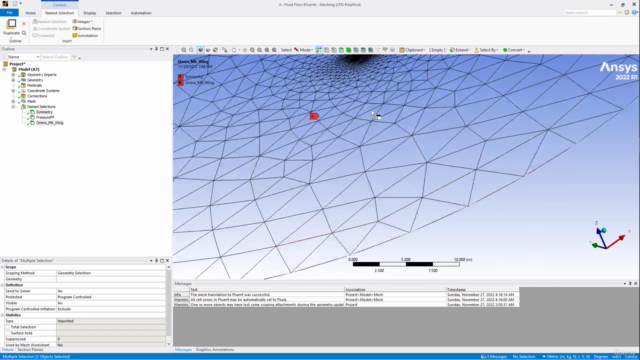
Task: Open the Mode dropdown in the toolbar
Action: (303, 50)
